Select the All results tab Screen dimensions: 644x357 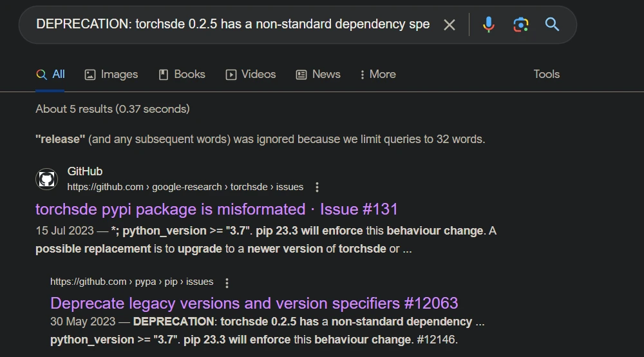(x=50, y=74)
